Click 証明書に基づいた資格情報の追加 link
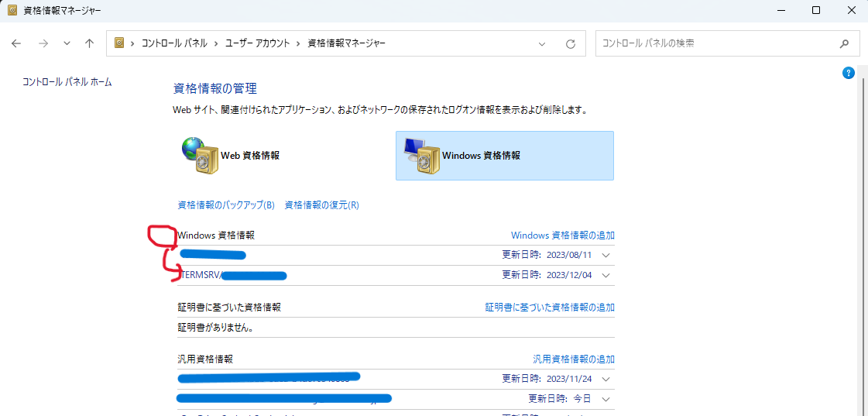The image size is (868, 416). (x=550, y=308)
